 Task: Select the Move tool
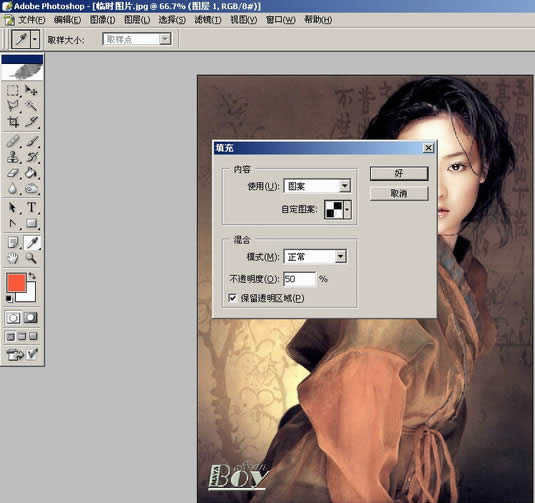pos(31,90)
